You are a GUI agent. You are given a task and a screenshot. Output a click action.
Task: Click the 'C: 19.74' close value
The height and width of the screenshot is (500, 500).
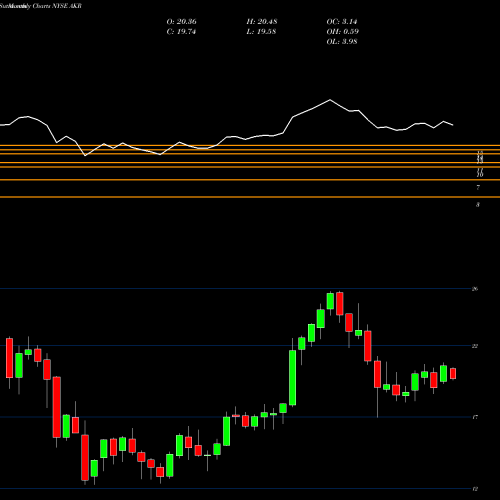(x=181, y=32)
